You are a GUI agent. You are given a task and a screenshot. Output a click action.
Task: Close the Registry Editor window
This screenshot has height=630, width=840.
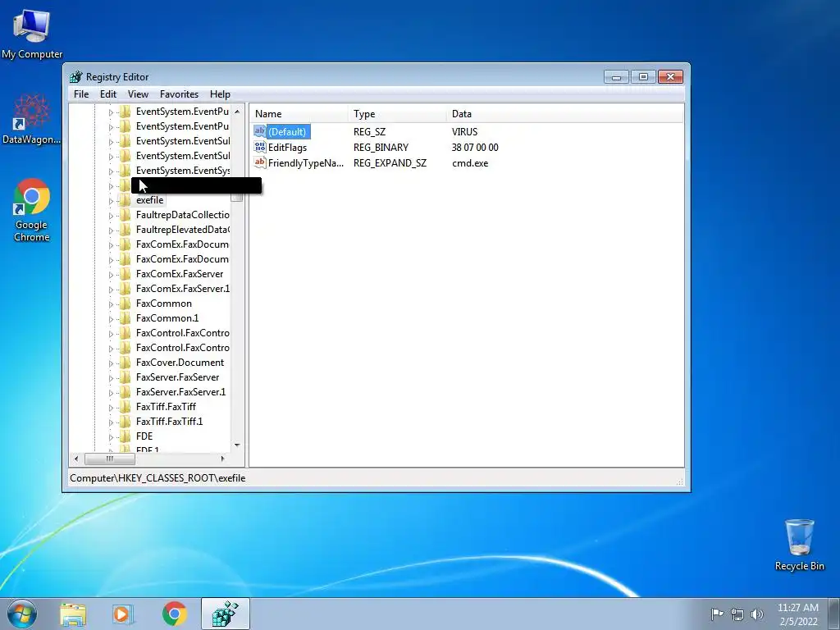click(x=670, y=77)
